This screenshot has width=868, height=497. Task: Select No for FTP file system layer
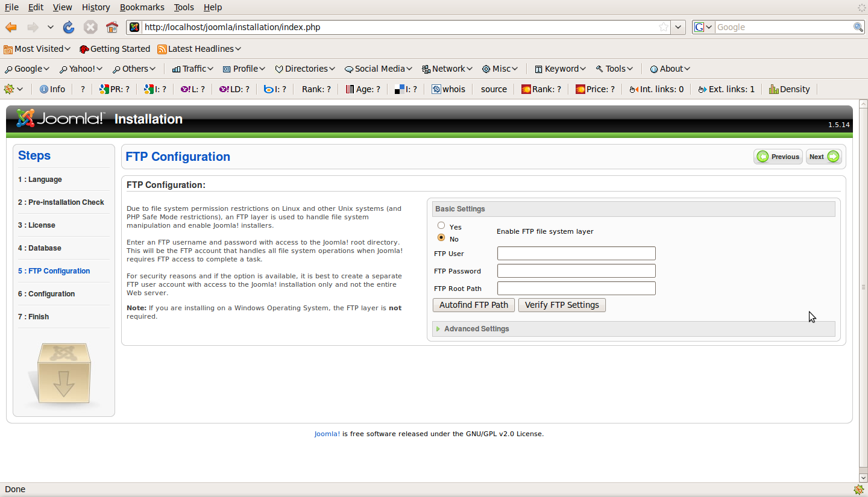(x=441, y=238)
